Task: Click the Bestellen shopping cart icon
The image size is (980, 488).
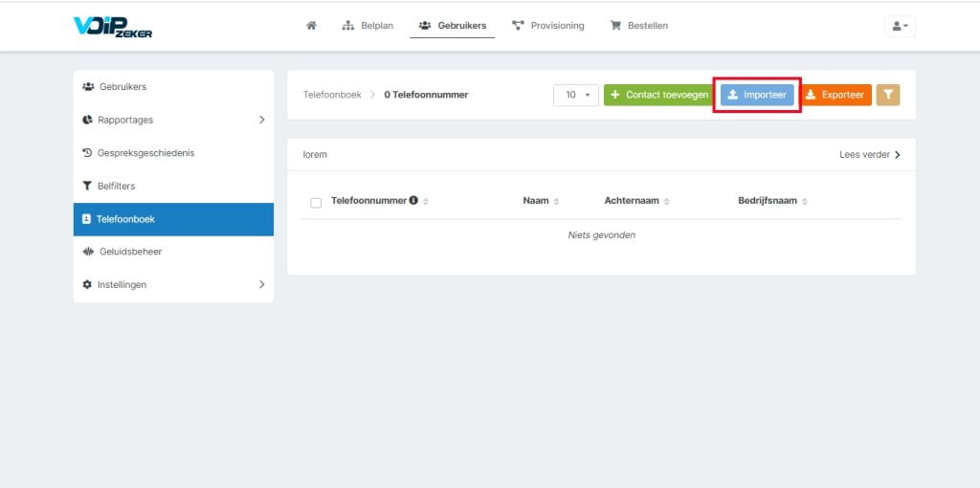Action: [615, 26]
